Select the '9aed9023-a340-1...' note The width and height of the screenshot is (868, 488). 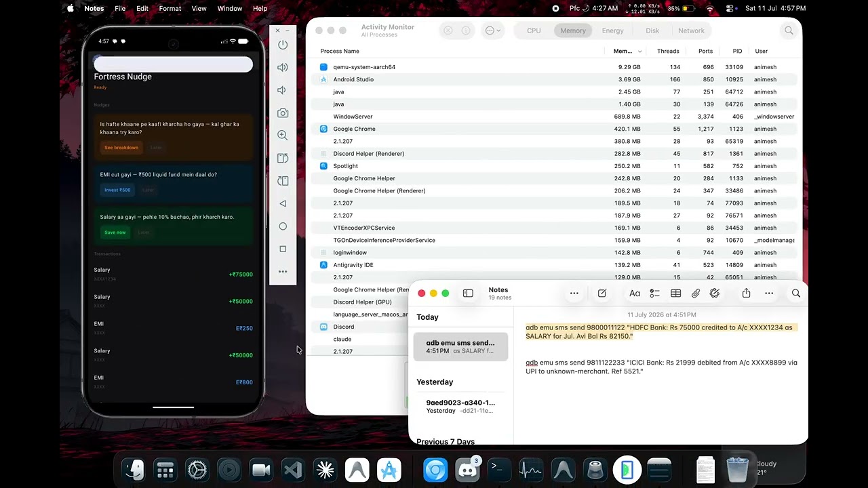click(x=460, y=407)
